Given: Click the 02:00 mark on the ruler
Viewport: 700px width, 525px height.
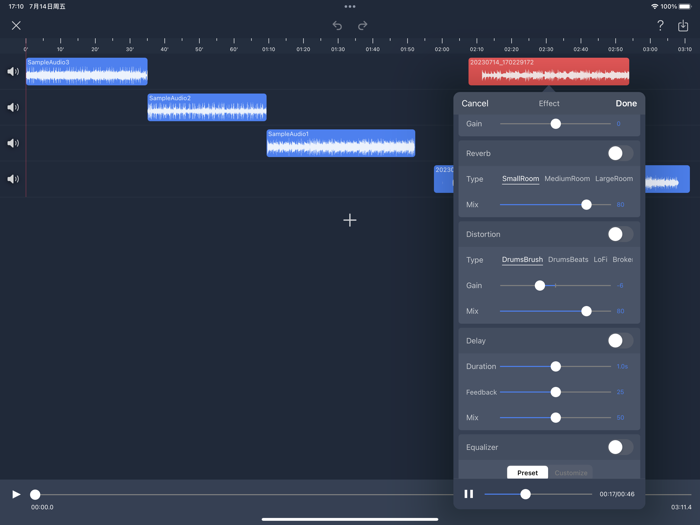Looking at the screenshot, I should tap(442, 49).
